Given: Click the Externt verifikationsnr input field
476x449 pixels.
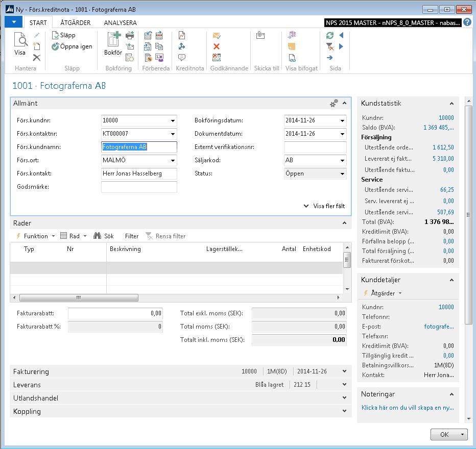Looking at the screenshot, I should (315, 147).
